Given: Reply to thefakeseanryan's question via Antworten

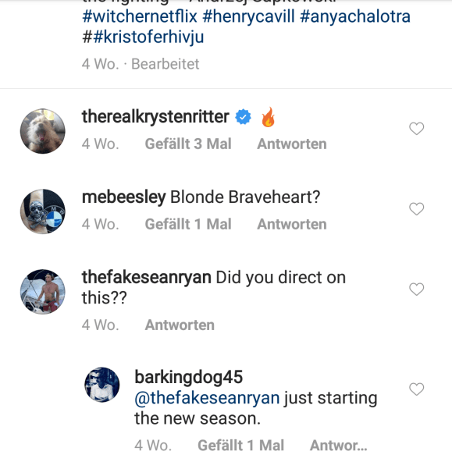Looking at the screenshot, I should (x=180, y=325).
